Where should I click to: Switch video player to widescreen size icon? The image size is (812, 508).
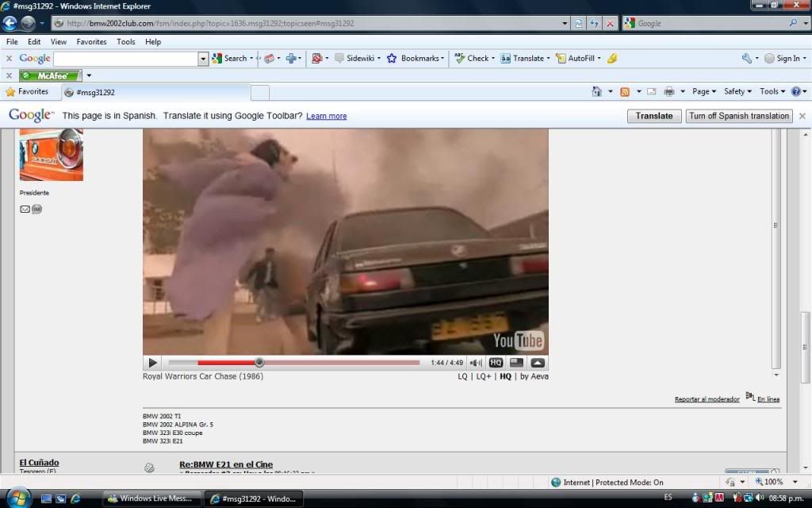pos(516,363)
